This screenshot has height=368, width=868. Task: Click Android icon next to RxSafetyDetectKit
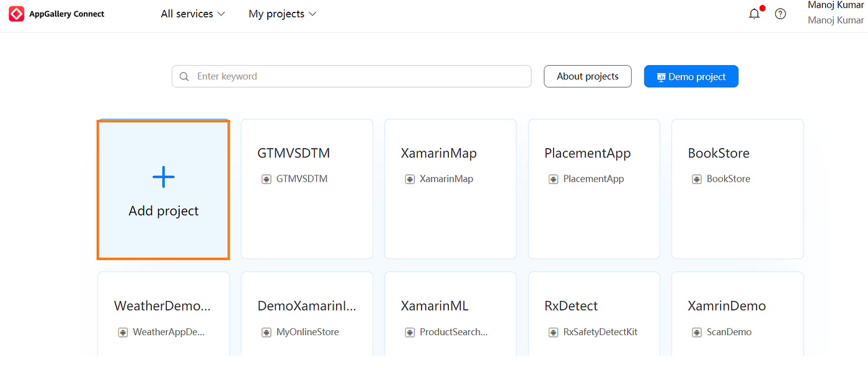click(554, 332)
